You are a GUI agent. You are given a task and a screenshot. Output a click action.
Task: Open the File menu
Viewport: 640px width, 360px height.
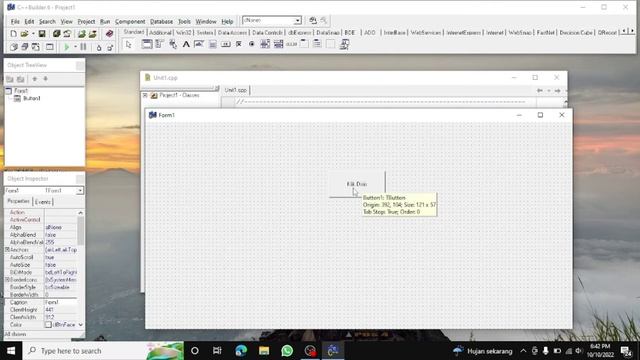(x=15, y=22)
